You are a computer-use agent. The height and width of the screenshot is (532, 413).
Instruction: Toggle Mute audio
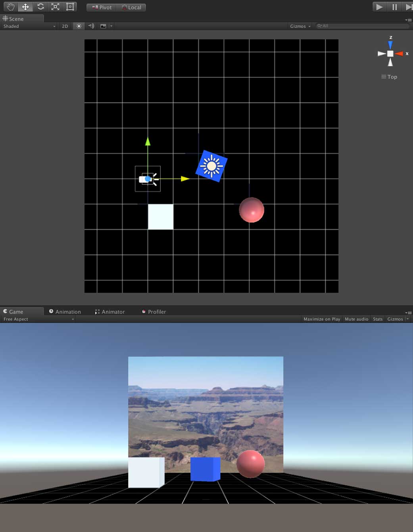click(x=357, y=319)
